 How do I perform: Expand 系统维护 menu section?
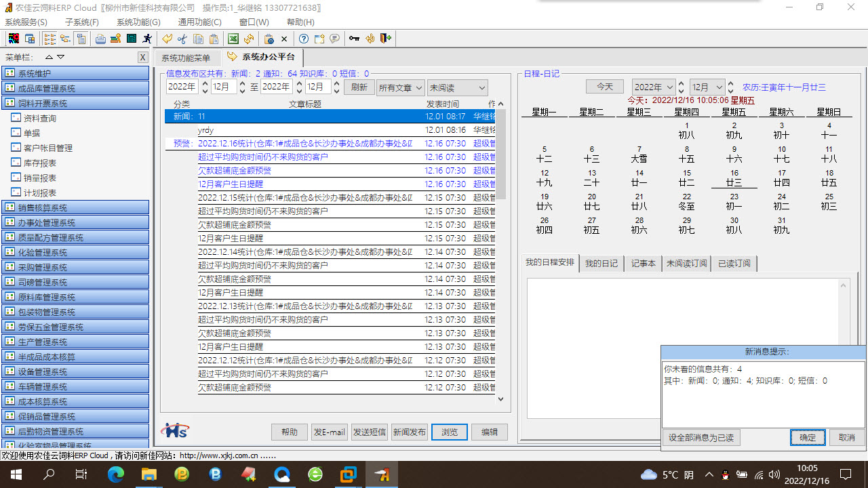click(76, 73)
